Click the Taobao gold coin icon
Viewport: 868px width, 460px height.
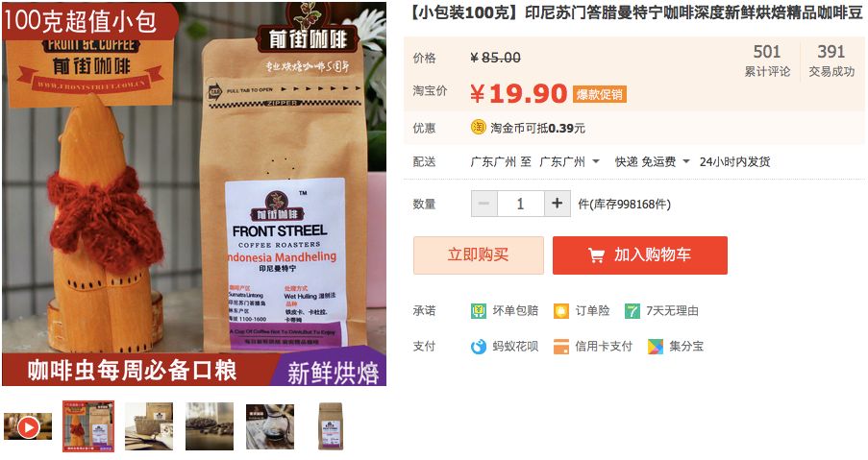(x=479, y=128)
